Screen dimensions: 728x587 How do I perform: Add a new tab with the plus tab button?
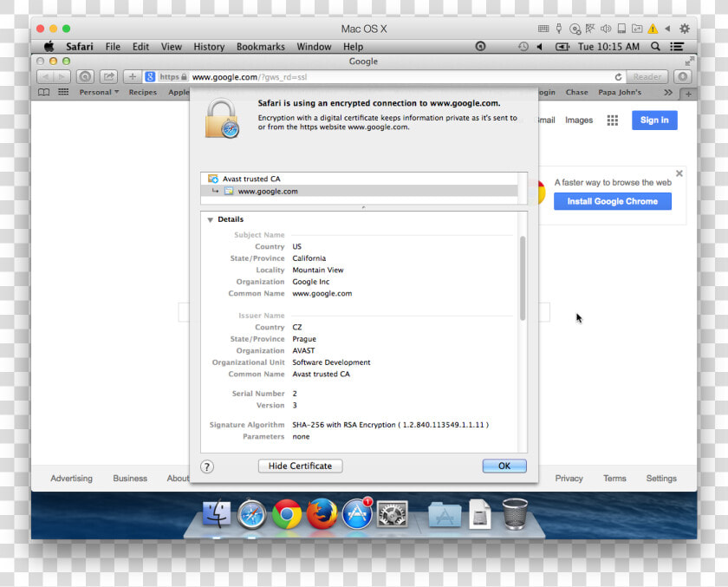tap(688, 94)
